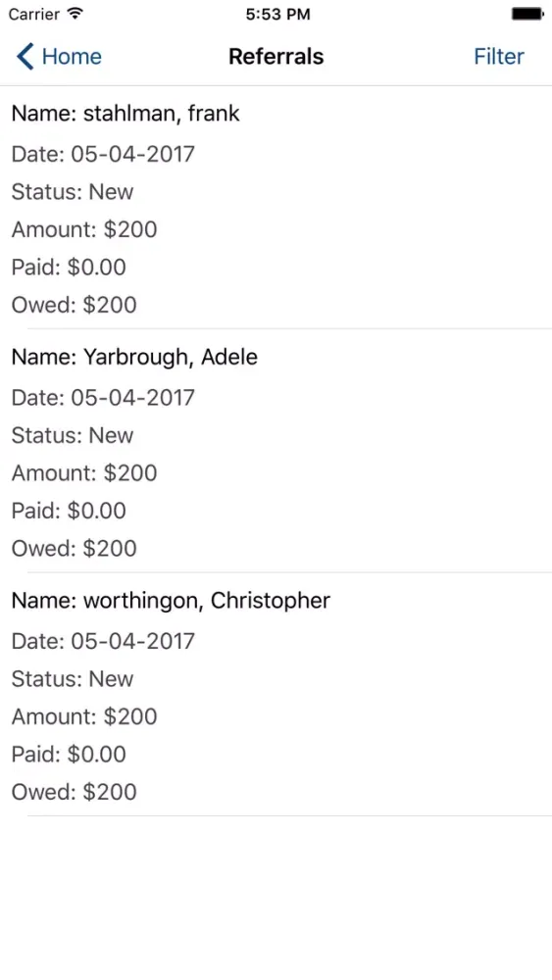Open the Filter options
This screenshot has width=552, height=980.
(x=498, y=56)
